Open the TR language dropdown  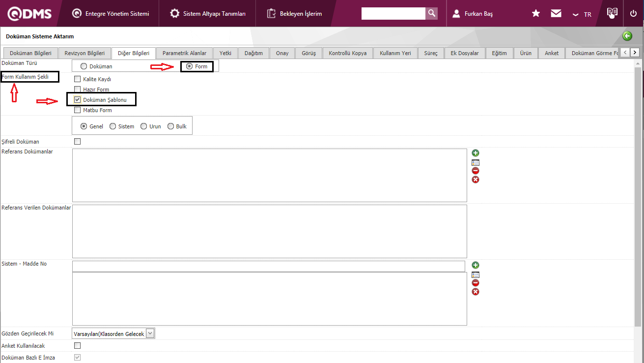tap(582, 14)
